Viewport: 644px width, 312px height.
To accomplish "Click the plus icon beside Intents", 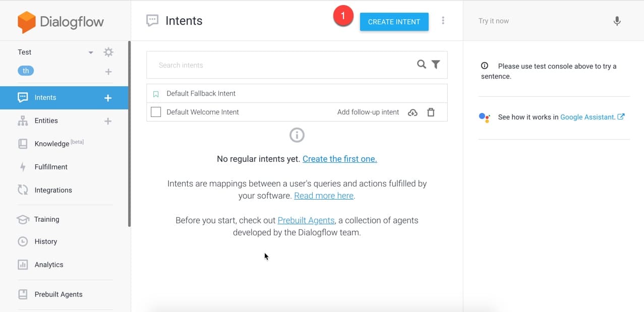I will pyautogui.click(x=108, y=98).
